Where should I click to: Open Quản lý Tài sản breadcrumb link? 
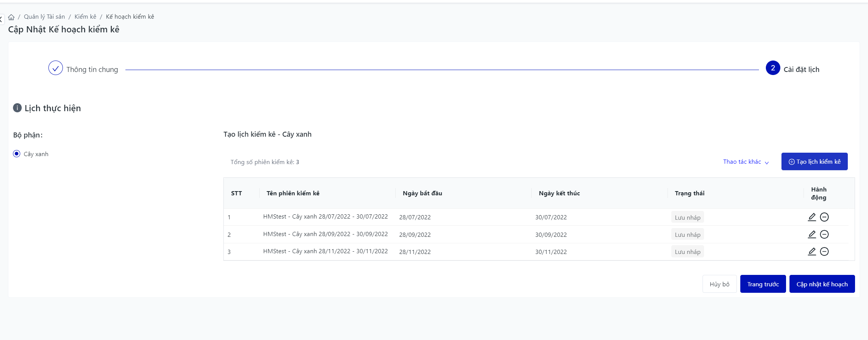(44, 17)
